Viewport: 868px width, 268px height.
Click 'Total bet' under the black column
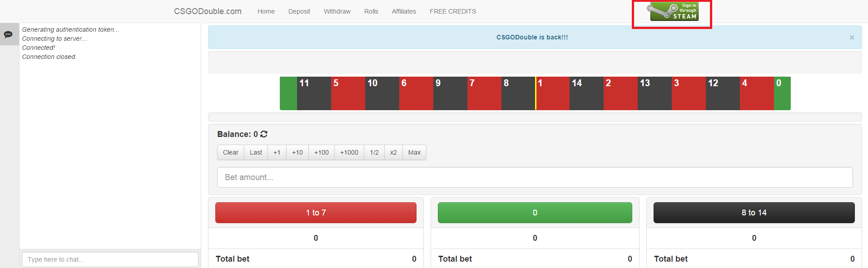(671, 259)
